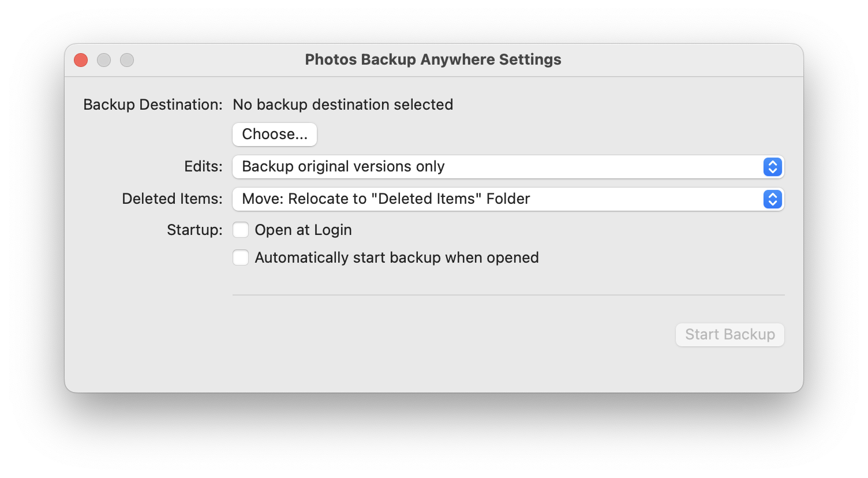Viewport: 868px width, 478px height.
Task: Click the Startup label
Action: [x=194, y=230]
